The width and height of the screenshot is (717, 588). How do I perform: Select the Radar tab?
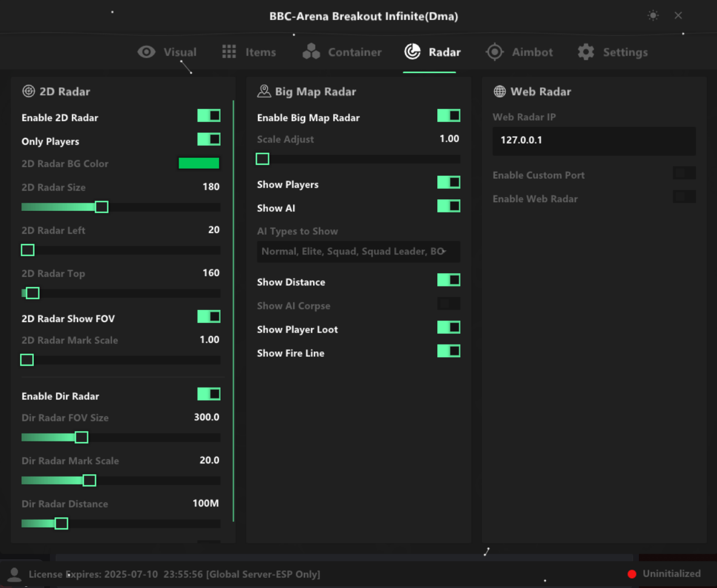click(x=433, y=52)
